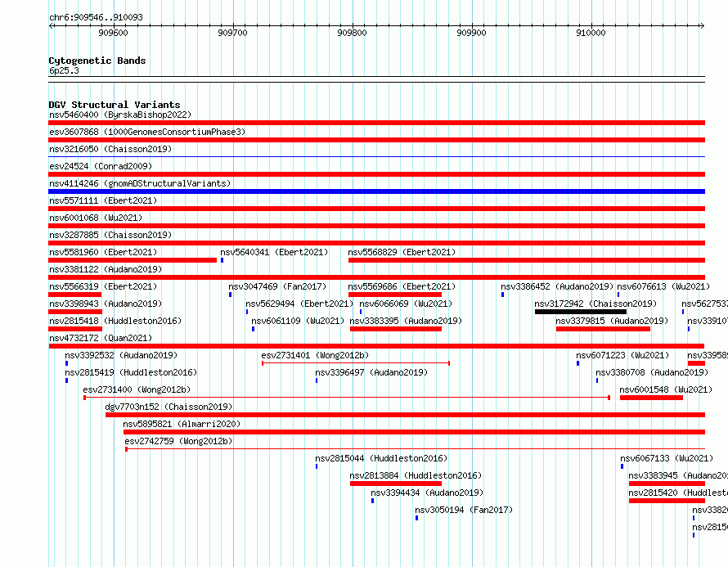Click the nsv5581960 (Ebert2021) label
The image size is (728, 567).
pyautogui.click(x=103, y=252)
